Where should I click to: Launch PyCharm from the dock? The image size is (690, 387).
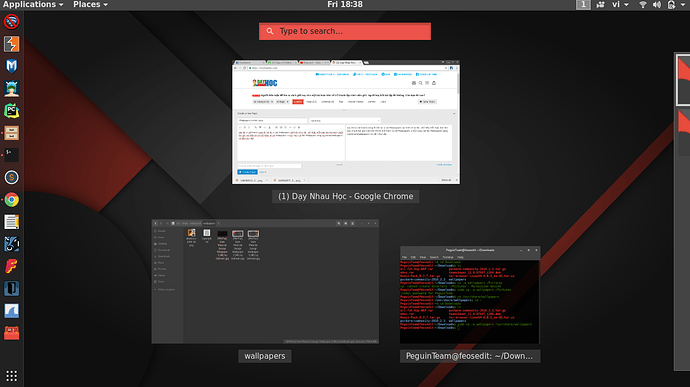point(11,111)
